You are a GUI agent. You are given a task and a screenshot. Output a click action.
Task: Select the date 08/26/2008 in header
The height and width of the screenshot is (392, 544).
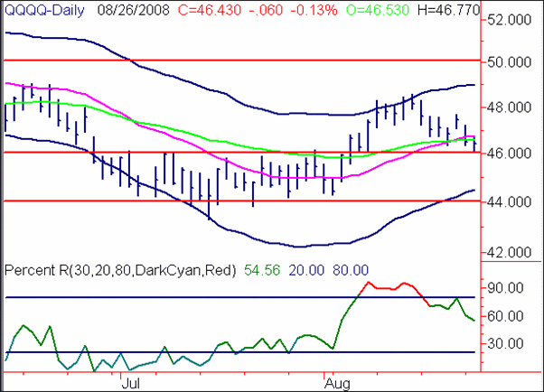[x=133, y=10]
